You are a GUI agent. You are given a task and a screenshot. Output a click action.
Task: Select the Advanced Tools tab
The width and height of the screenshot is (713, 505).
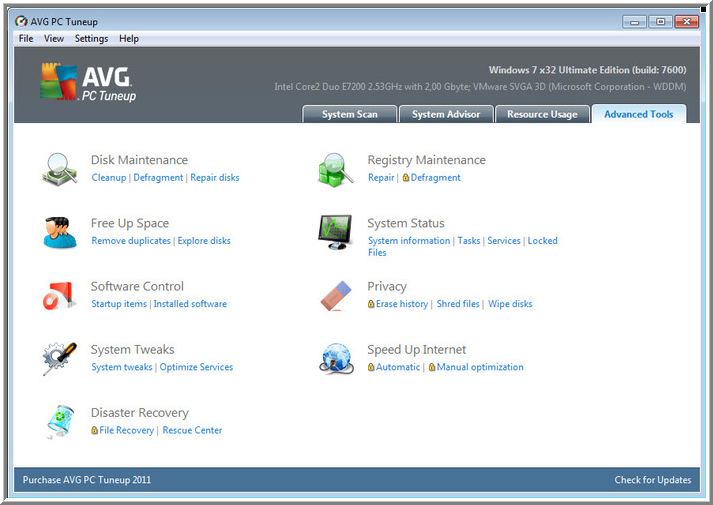tap(639, 114)
